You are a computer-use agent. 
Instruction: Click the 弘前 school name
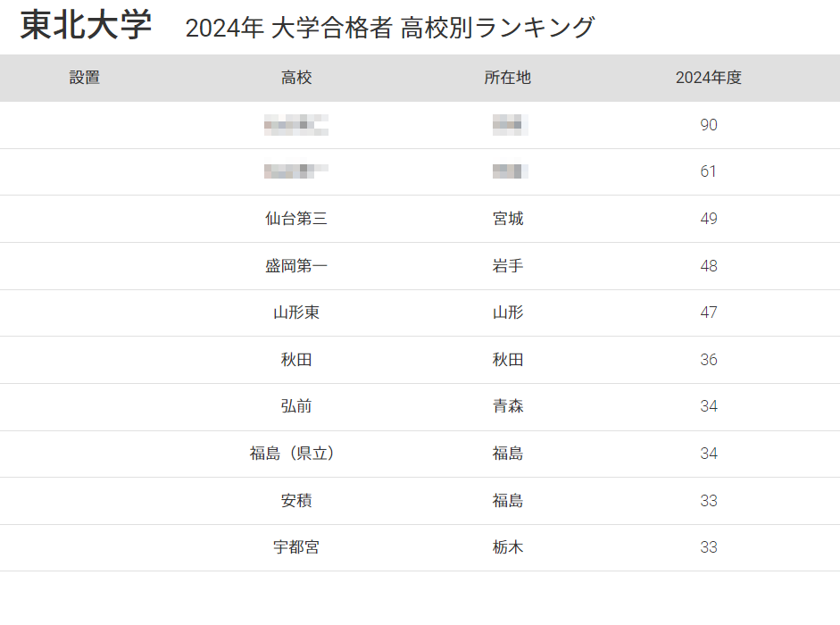click(x=296, y=406)
